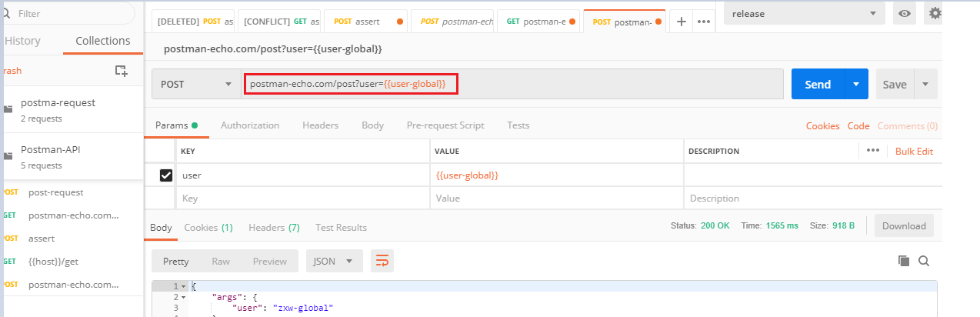The width and height of the screenshot is (980, 317).
Task: Switch to the Collections sidebar tab
Action: coord(103,41)
